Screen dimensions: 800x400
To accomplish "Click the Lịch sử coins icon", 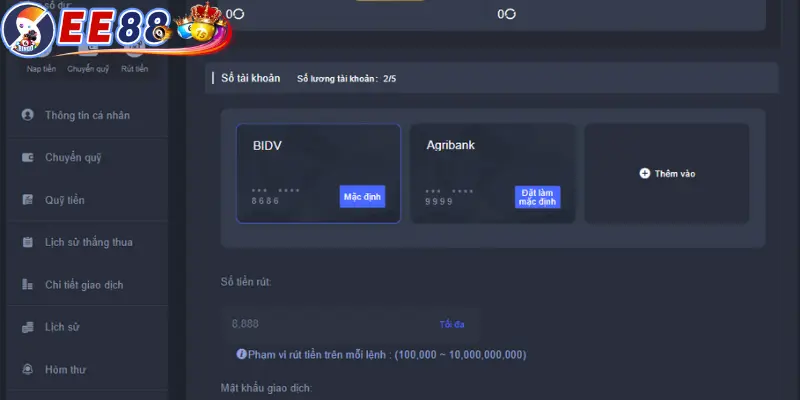I will tap(28, 327).
